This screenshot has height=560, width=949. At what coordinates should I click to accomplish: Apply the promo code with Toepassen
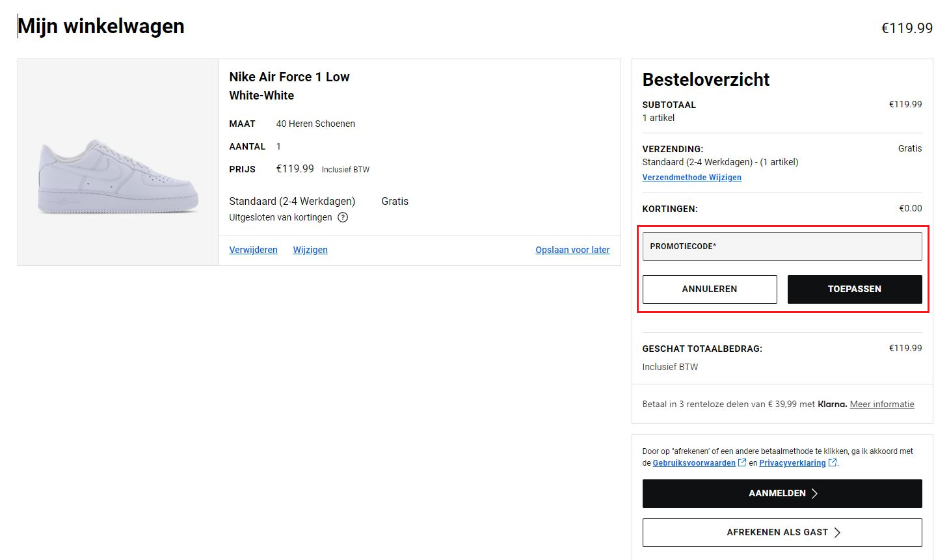click(x=854, y=289)
